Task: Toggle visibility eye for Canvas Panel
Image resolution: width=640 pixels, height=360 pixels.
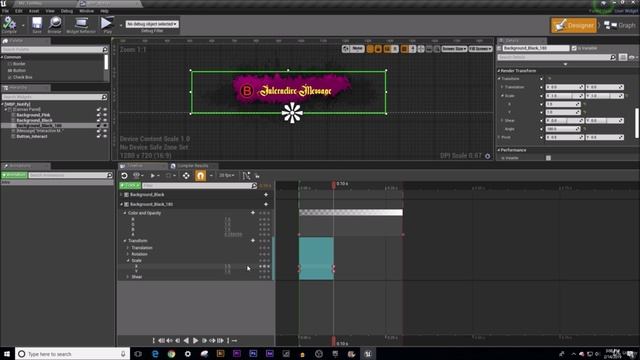Action: [105, 109]
